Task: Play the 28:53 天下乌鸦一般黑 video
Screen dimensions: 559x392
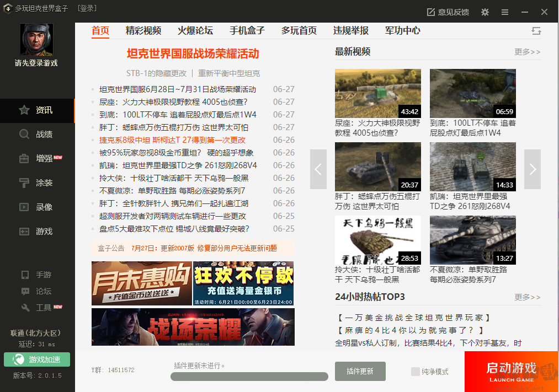Action: [378, 240]
